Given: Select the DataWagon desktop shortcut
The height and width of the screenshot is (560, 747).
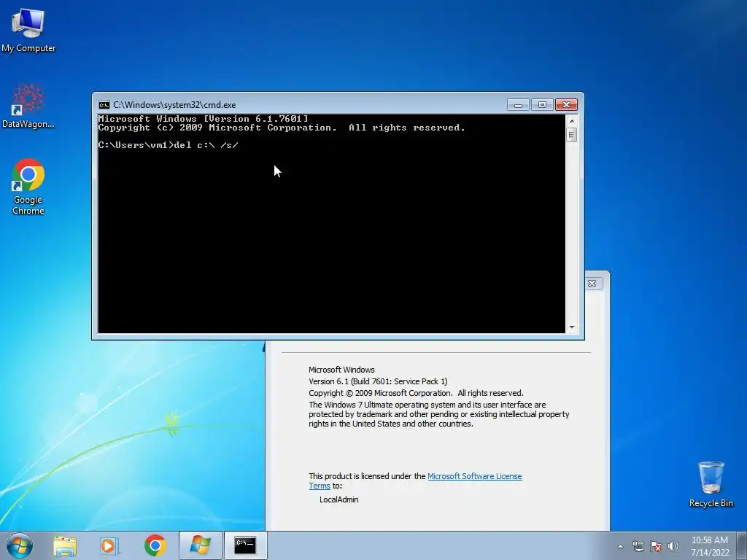Looking at the screenshot, I should click(28, 106).
